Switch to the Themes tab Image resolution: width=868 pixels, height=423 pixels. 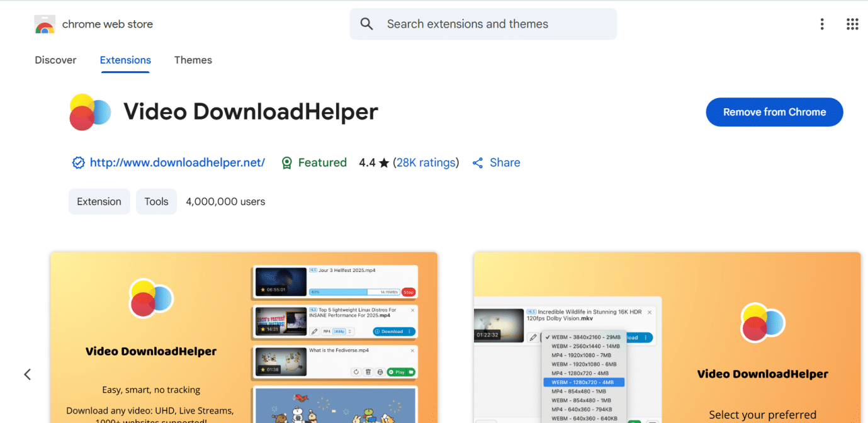click(193, 60)
